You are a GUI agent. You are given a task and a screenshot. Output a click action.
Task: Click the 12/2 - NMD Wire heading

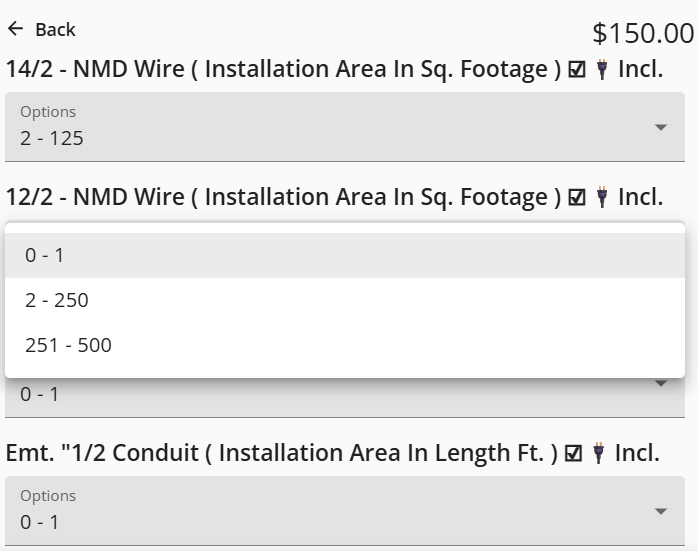click(283, 198)
